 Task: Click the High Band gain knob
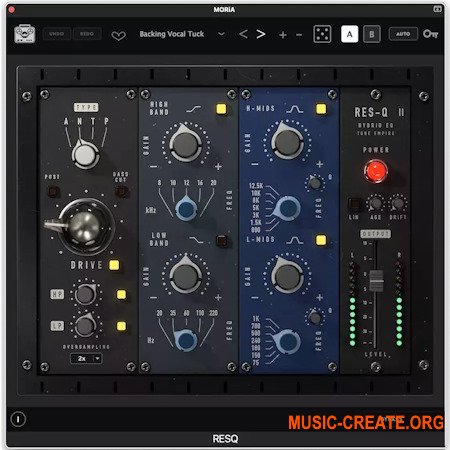(x=185, y=144)
